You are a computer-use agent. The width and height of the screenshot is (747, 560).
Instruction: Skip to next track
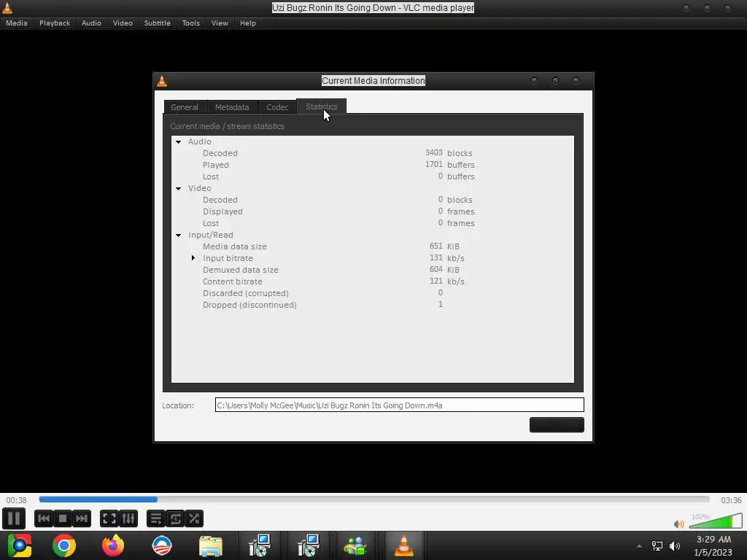click(82, 518)
